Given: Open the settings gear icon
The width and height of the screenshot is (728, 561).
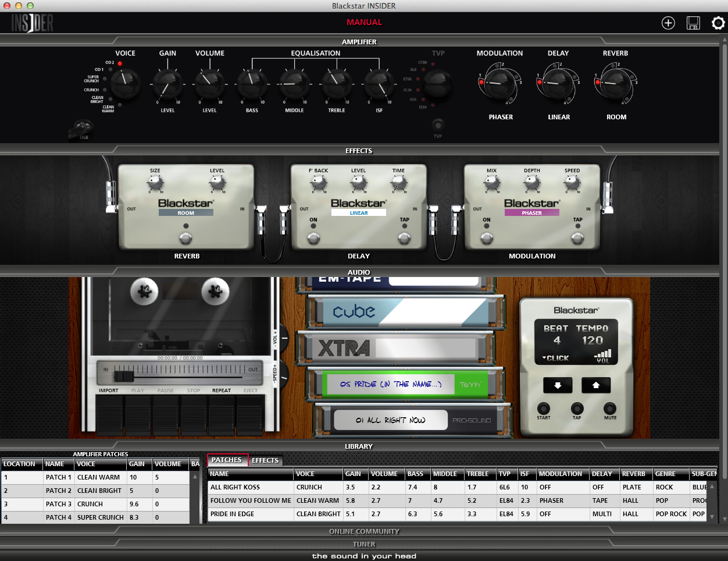Looking at the screenshot, I should pyautogui.click(x=718, y=23).
